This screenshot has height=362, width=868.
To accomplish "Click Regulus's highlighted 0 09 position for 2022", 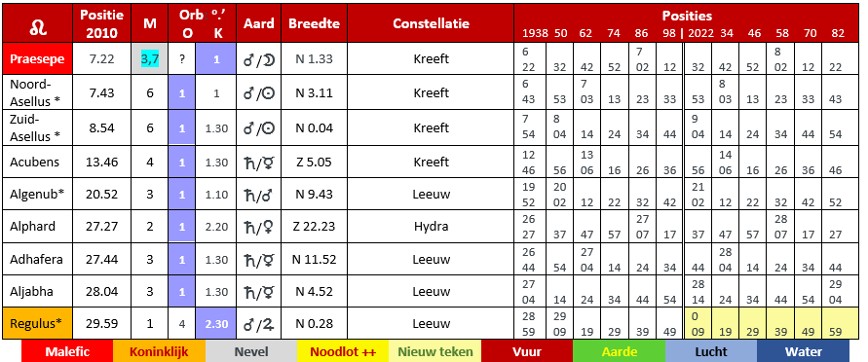I will [x=698, y=324].
